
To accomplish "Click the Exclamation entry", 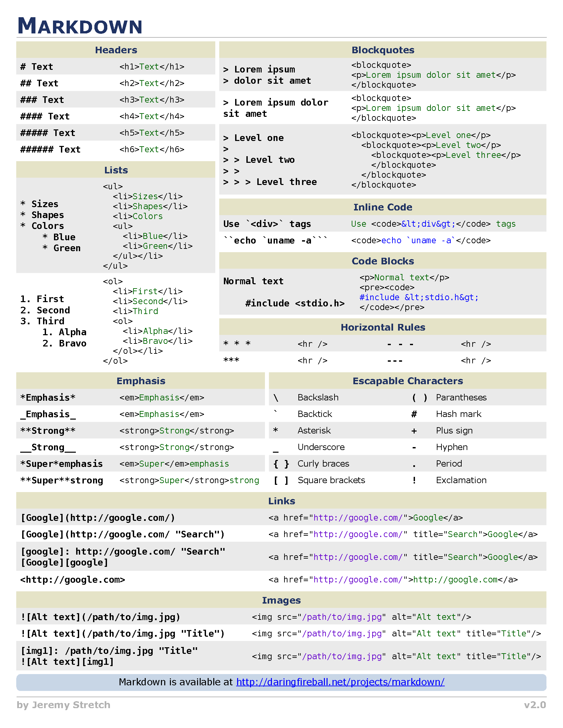I will click(461, 480).
